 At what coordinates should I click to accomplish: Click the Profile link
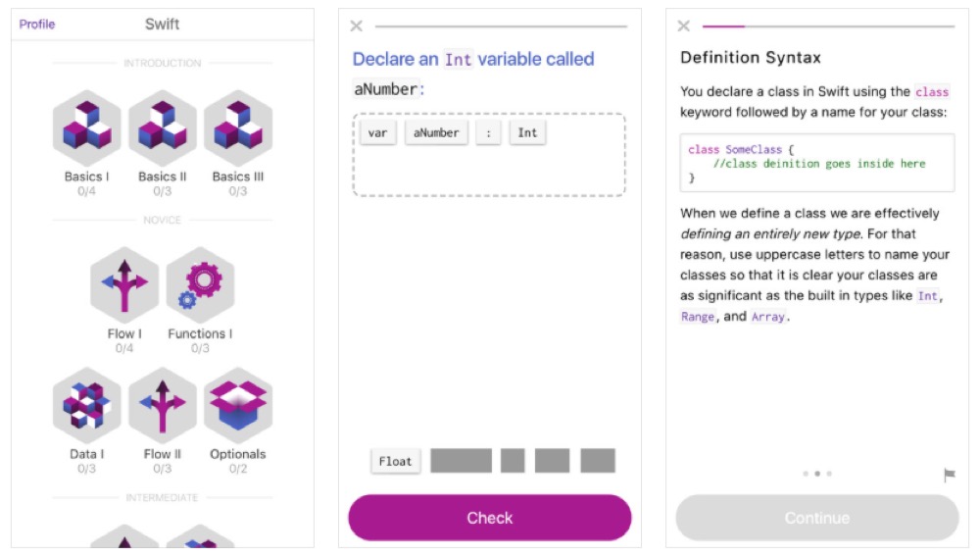pos(37,25)
